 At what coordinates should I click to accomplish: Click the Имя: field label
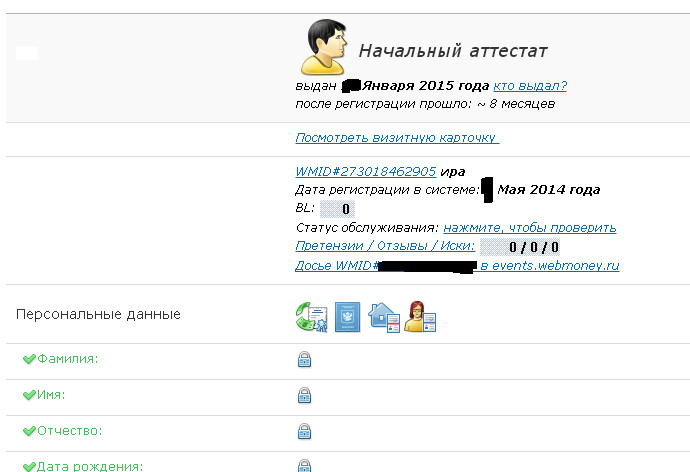point(51,395)
